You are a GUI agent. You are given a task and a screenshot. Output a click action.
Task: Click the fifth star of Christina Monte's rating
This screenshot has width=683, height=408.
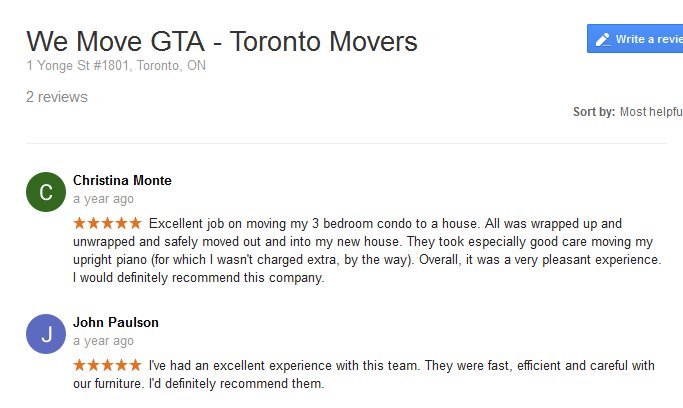tap(136, 223)
